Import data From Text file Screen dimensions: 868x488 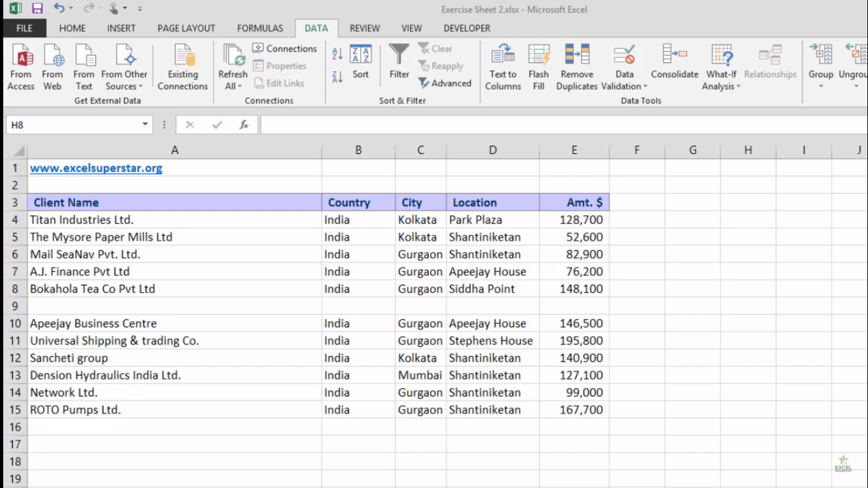[84, 67]
